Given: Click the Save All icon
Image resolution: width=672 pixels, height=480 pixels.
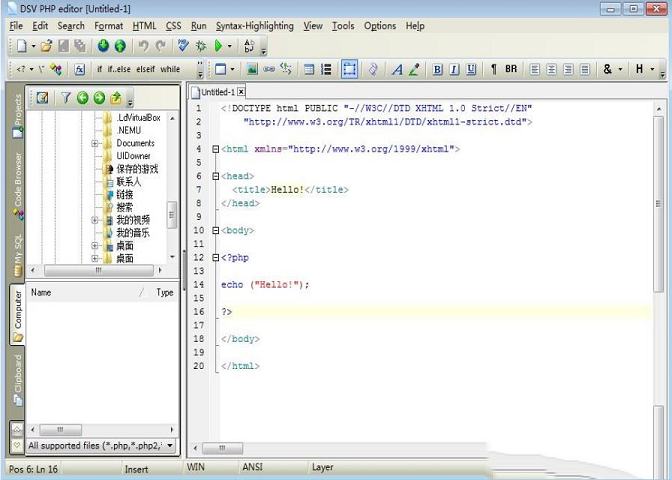Looking at the screenshot, I should (x=80, y=45).
